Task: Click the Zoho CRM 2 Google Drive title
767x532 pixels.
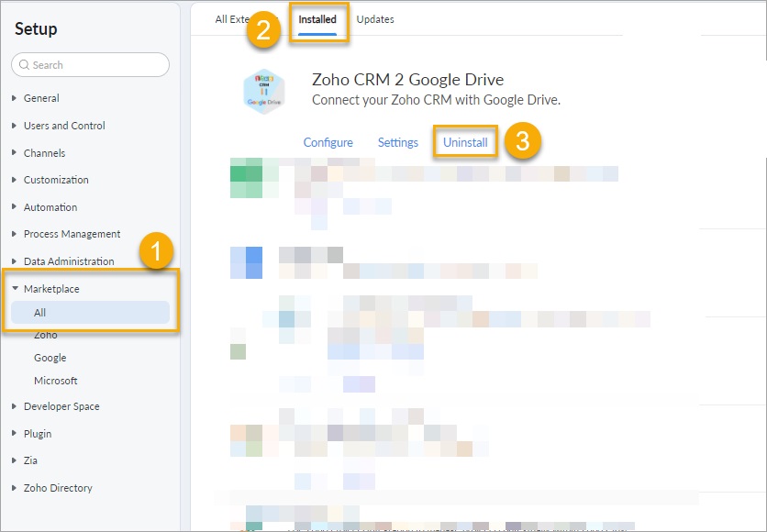Action: [408, 79]
